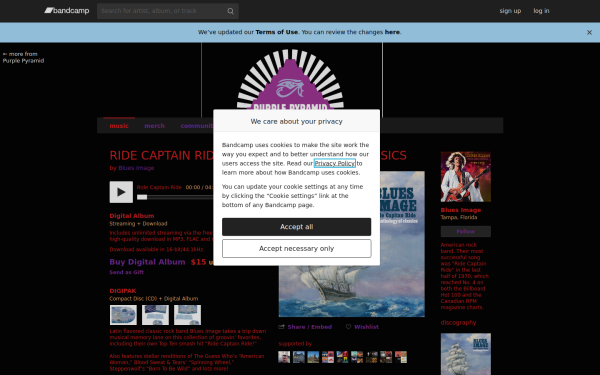The image size is (600, 375).
Task: Click the DIGIPAK heading
Action: pyautogui.click(x=123, y=291)
